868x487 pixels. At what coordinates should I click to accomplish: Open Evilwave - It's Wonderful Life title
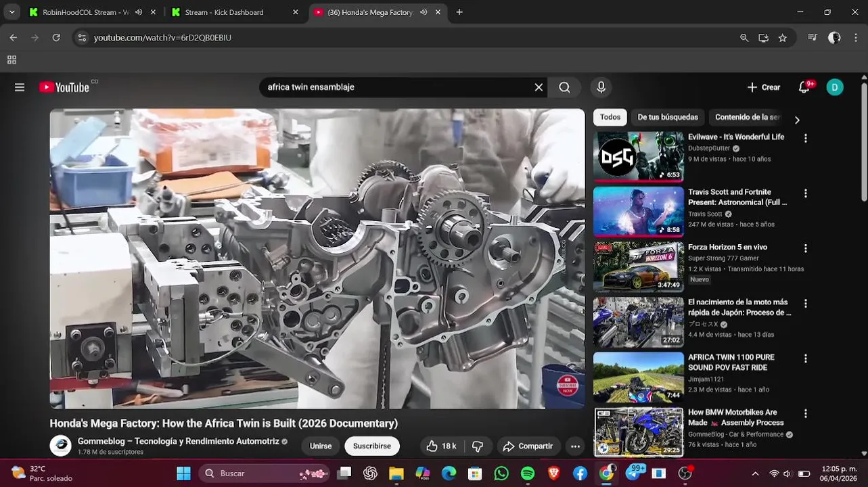pos(736,137)
